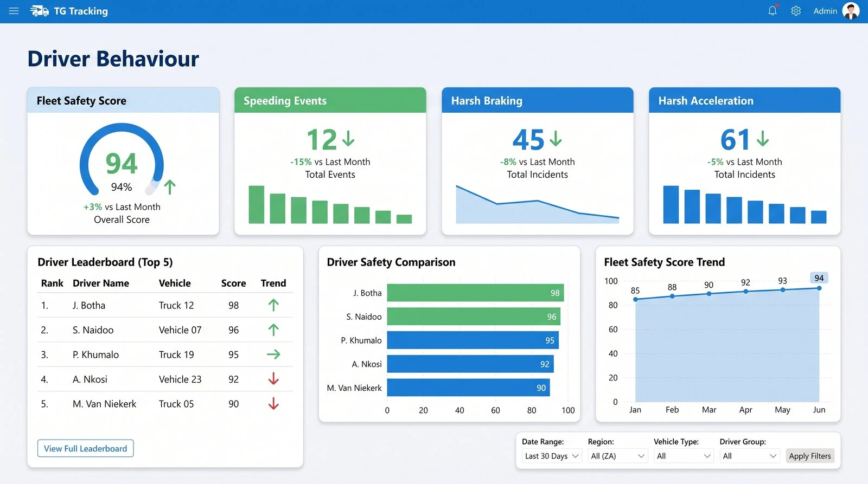Select P. Khumalo in the leaderboard
Viewport: 868px width, 484px height.
point(95,354)
